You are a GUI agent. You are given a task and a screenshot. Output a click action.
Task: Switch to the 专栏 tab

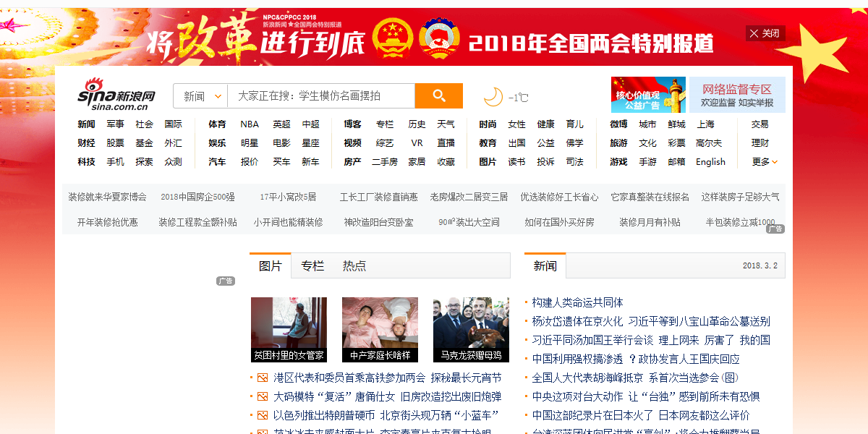(312, 266)
